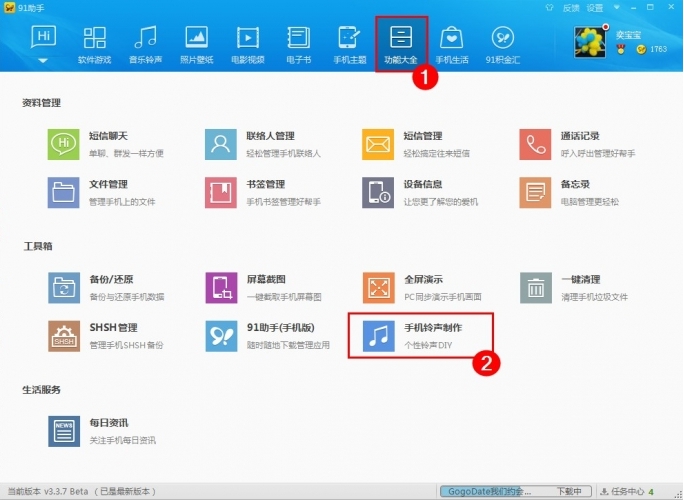
Task: Expand the title bar dropdown menu arrow
Action: pyautogui.click(x=616, y=7)
